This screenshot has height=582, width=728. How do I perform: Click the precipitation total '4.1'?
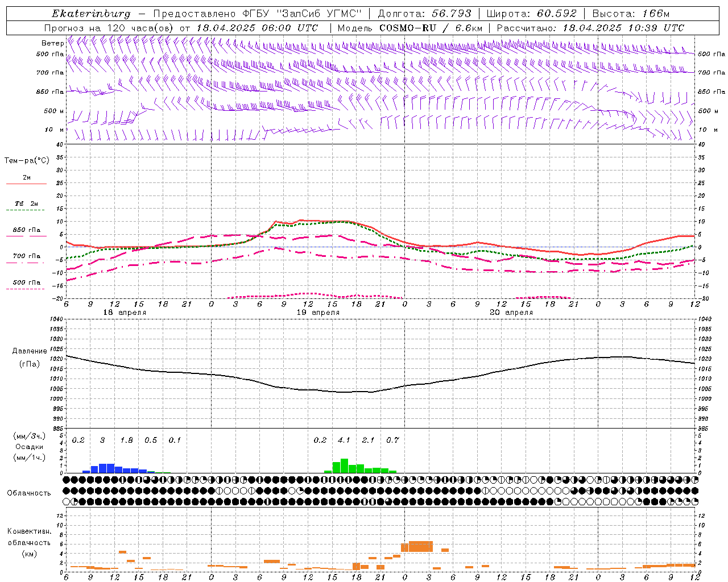click(x=344, y=440)
